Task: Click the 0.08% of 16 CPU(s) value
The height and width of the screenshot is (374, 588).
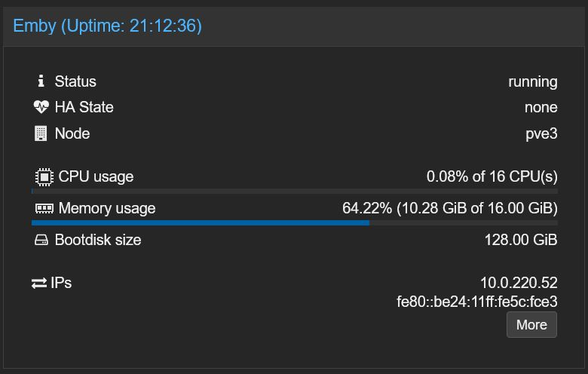Action: coord(492,176)
